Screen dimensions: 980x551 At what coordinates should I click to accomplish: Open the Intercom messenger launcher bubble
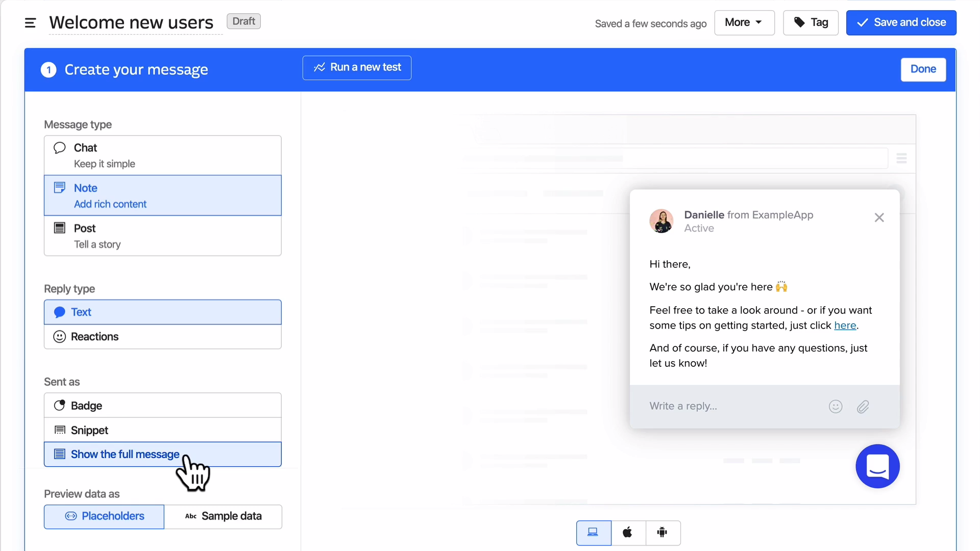tap(877, 466)
